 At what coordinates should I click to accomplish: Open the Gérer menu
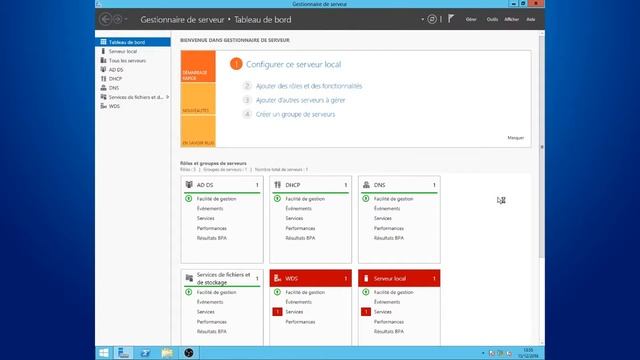pyautogui.click(x=471, y=19)
